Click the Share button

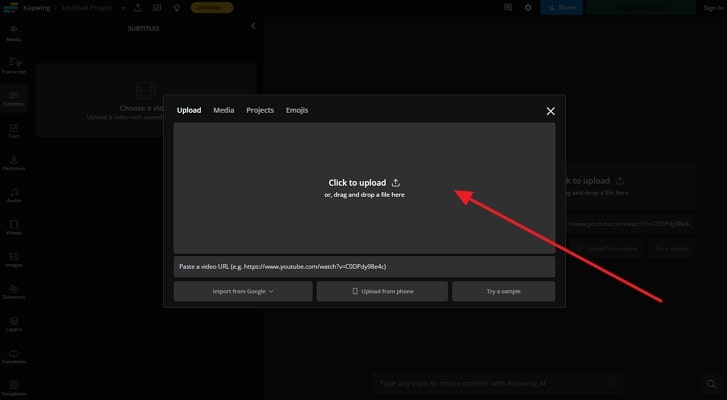(x=561, y=8)
